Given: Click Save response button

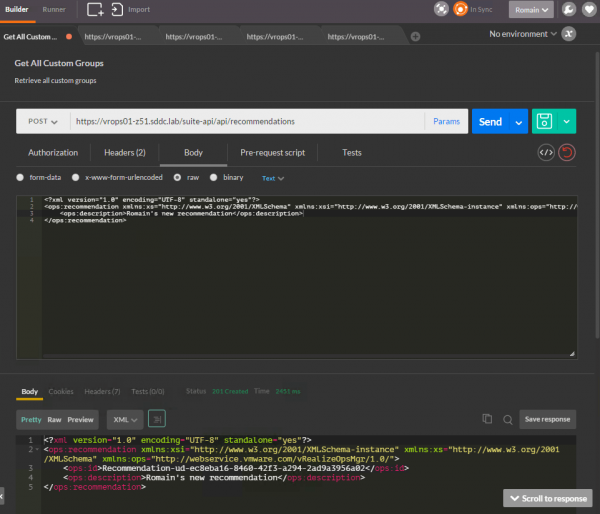Looking at the screenshot, I should pyautogui.click(x=547, y=419).
